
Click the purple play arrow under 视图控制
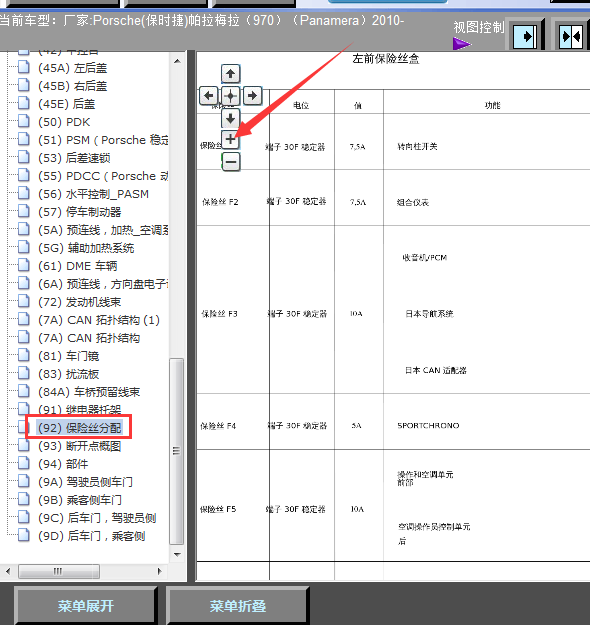click(462, 43)
